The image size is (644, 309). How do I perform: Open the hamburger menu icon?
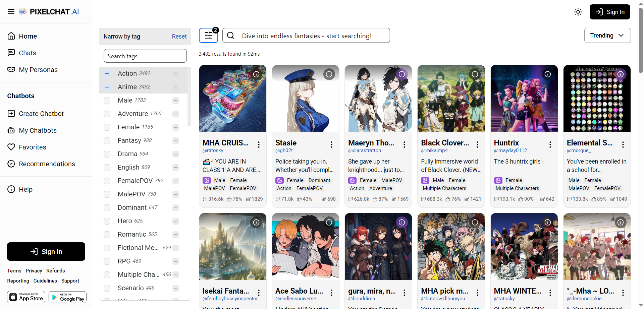pos(11,12)
